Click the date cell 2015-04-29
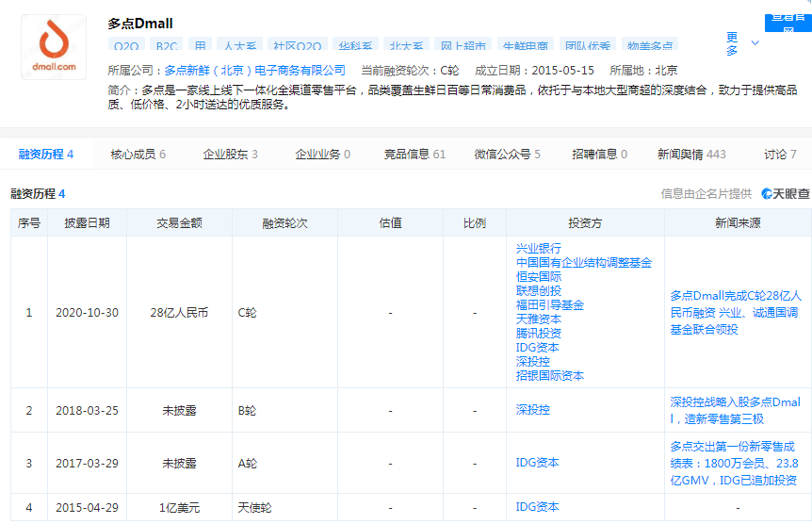812x524 pixels. [x=87, y=507]
